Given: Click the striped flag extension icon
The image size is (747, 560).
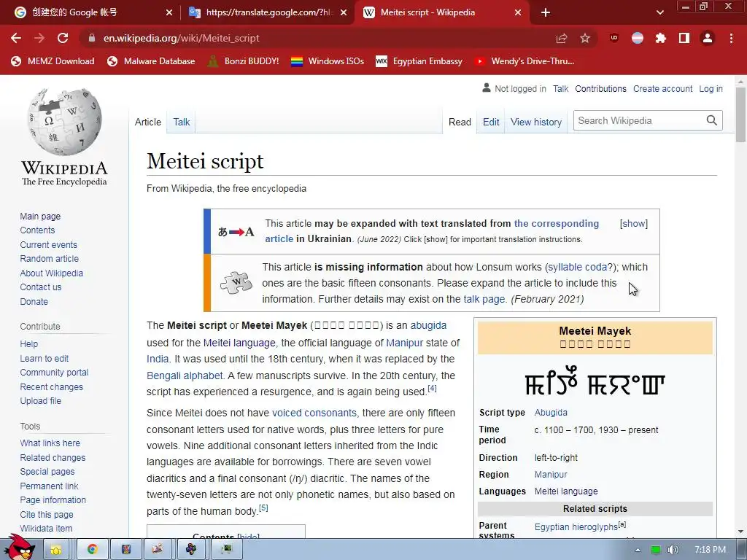Looking at the screenshot, I should (x=638, y=38).
